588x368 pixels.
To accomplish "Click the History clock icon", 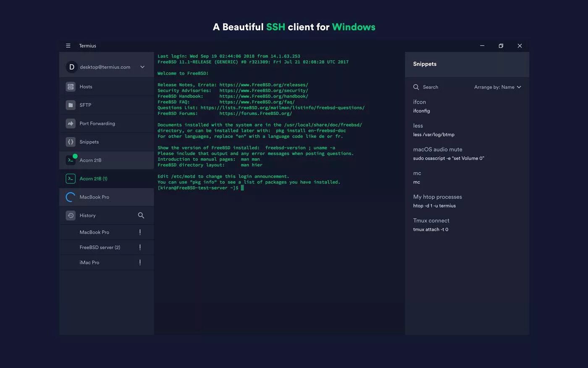I will click(x=71, y=215).
